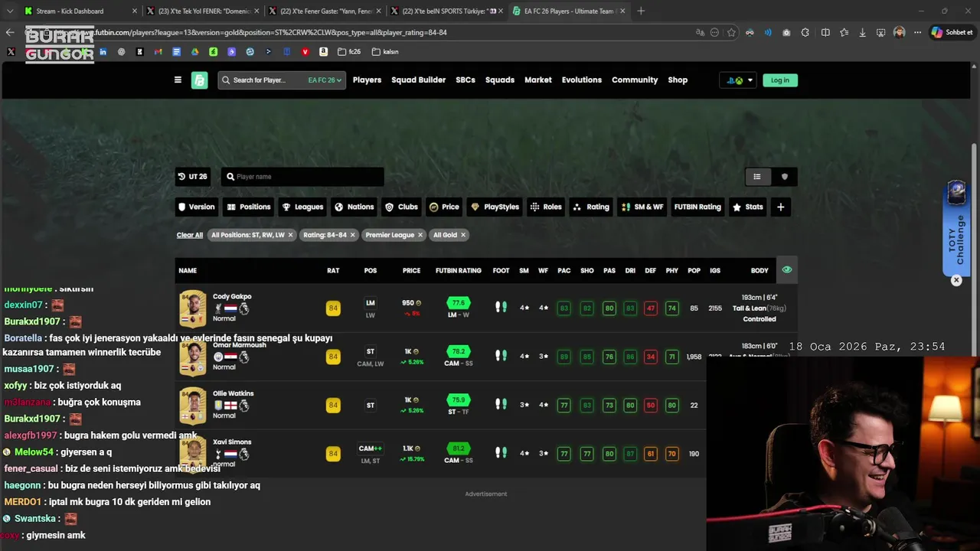This screenshot has width=980, height=551.
Task: Open Ollie Watkins player page
Action: 233,394
